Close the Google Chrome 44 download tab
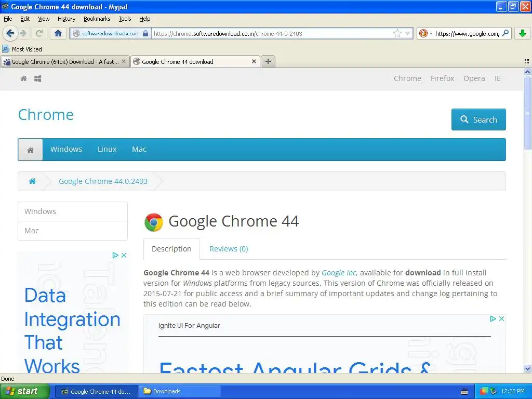 (x=254, y=61)
